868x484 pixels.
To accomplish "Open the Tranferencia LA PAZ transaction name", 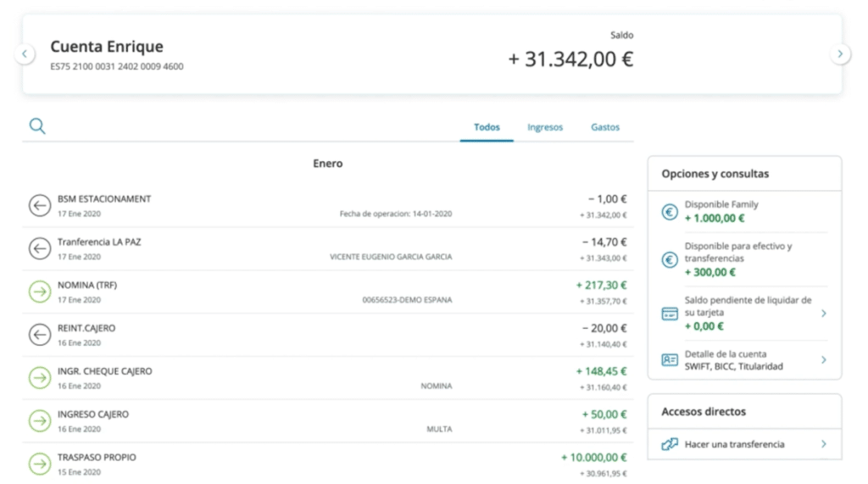I will point(99,242).
